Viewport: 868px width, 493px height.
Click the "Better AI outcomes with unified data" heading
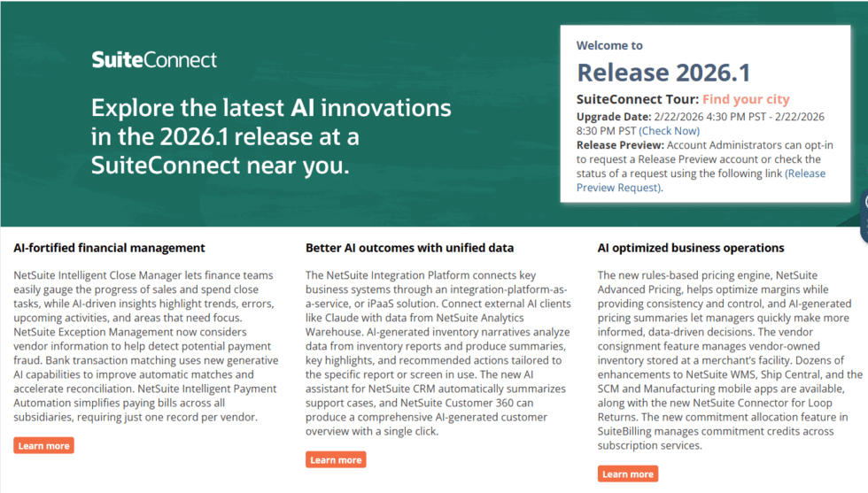click(x=409, y=248)
